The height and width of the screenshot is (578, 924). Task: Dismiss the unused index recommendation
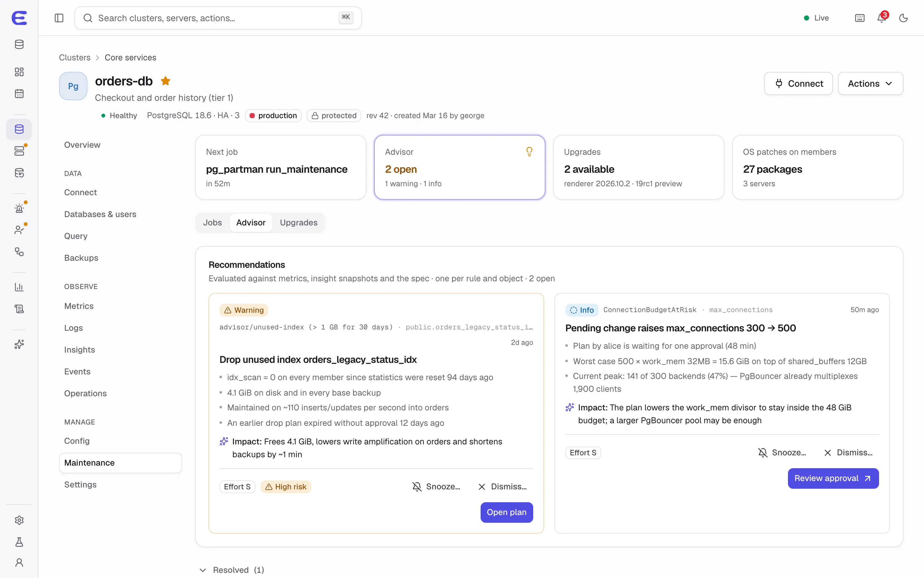point(502,486)
